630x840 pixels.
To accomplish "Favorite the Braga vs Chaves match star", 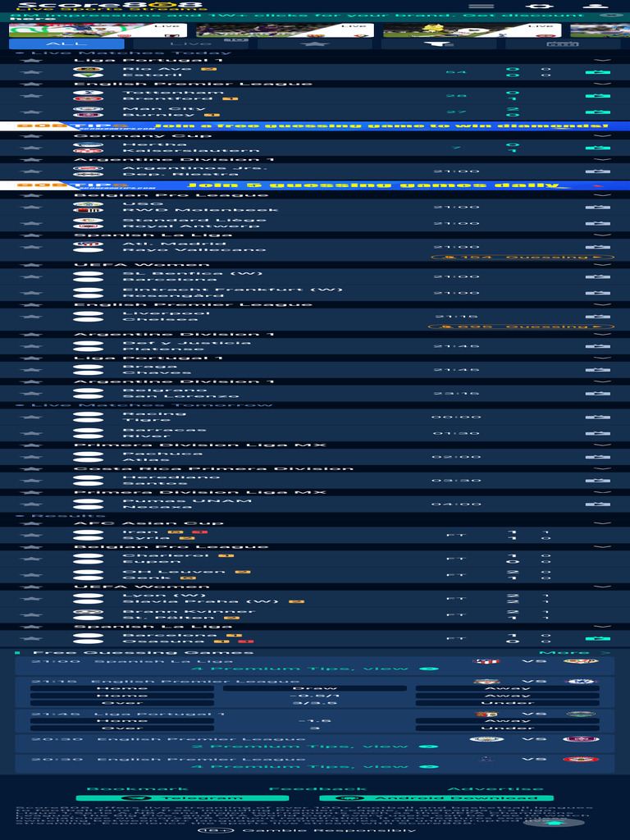I will click(33, 370).
